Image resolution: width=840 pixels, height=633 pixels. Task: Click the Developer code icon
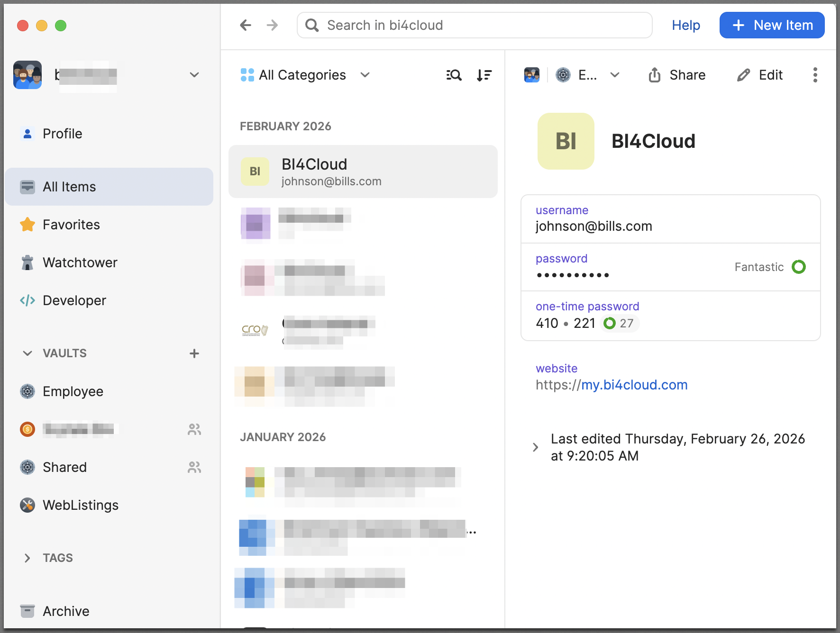pyautogui.click(x=27, y=300)
